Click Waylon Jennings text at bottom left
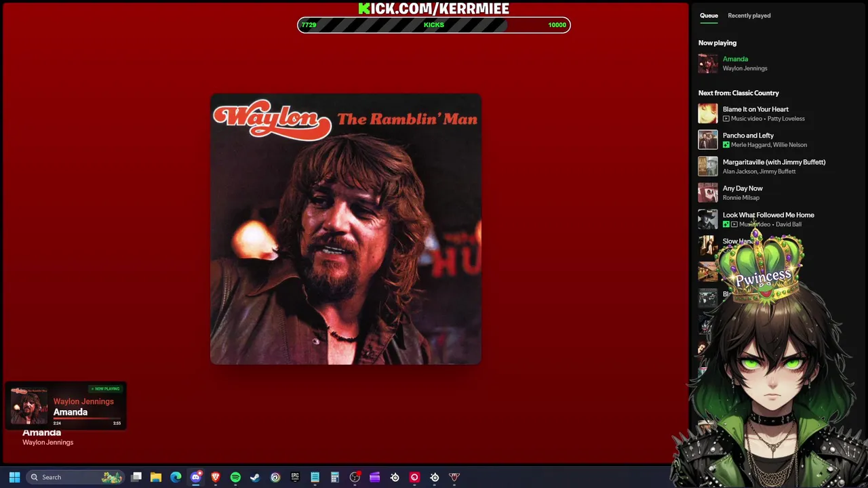The height and width of the screenshot is (488, 868). (x=48, y=443)
